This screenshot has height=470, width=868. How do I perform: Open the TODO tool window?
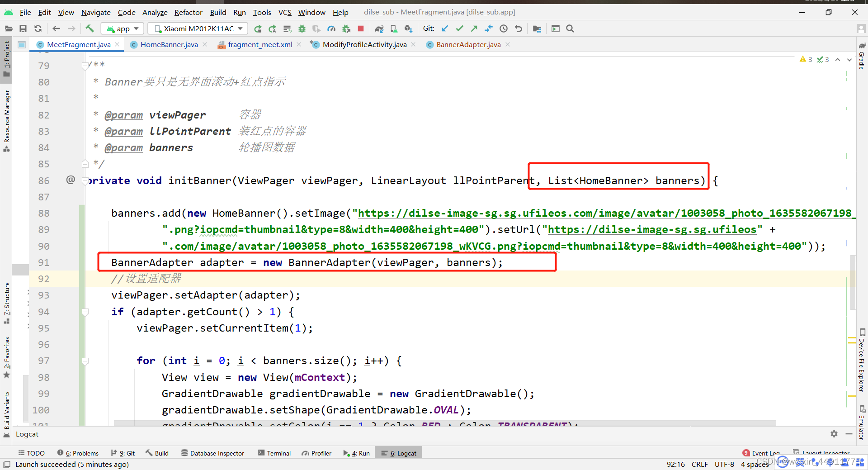32,453
